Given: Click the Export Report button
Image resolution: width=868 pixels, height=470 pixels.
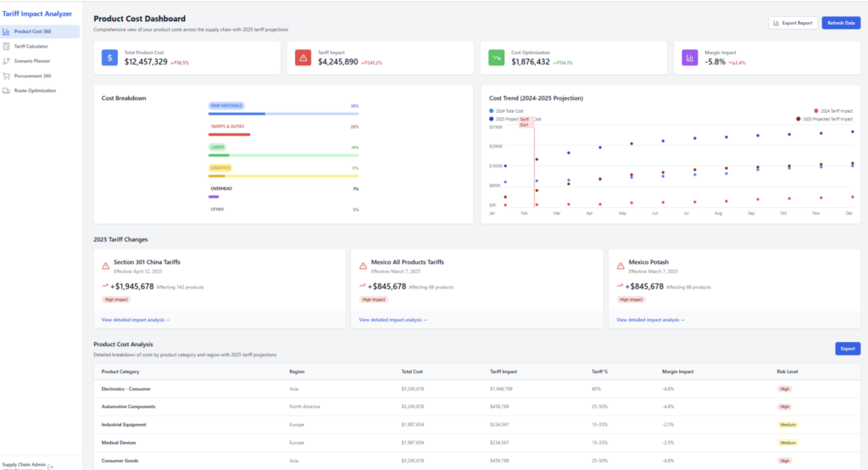Looking at the screenshot, I should [793, 23].
